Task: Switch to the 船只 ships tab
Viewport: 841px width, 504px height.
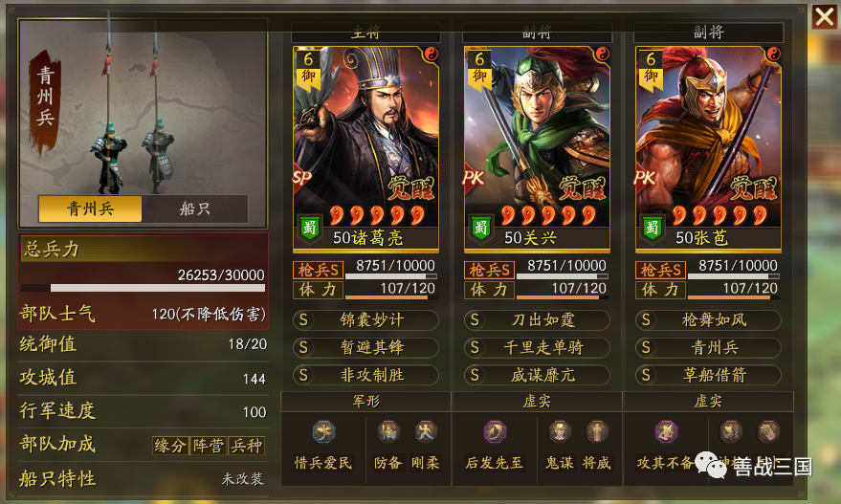Action: coord(194,208)
